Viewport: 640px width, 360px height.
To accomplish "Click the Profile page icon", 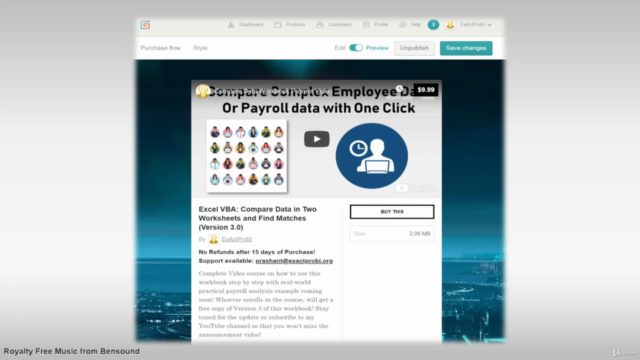I will tap(366, 25).
